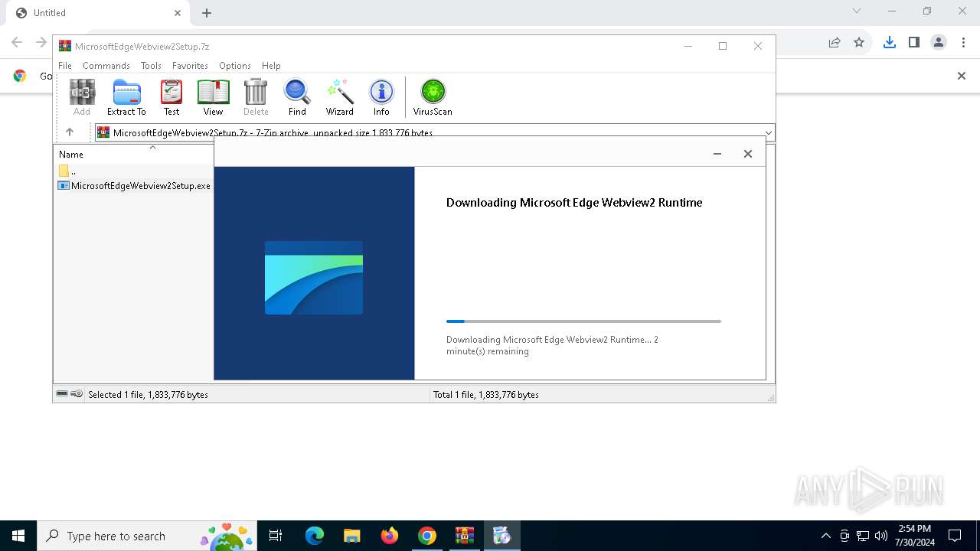Open Chrome tab search chevron
Screen dimensions: 980x551
[x=857, y=11]
